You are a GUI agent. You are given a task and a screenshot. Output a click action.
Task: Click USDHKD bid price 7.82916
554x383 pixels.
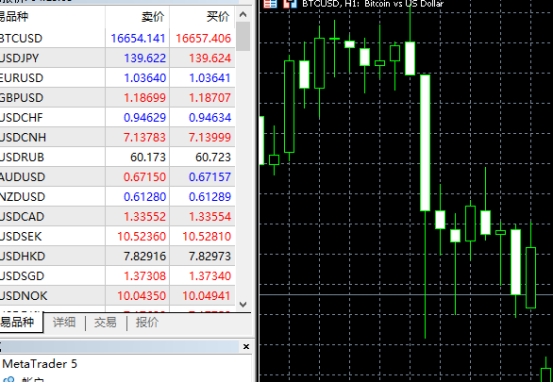pyautogui.click(x=145, y=256)
